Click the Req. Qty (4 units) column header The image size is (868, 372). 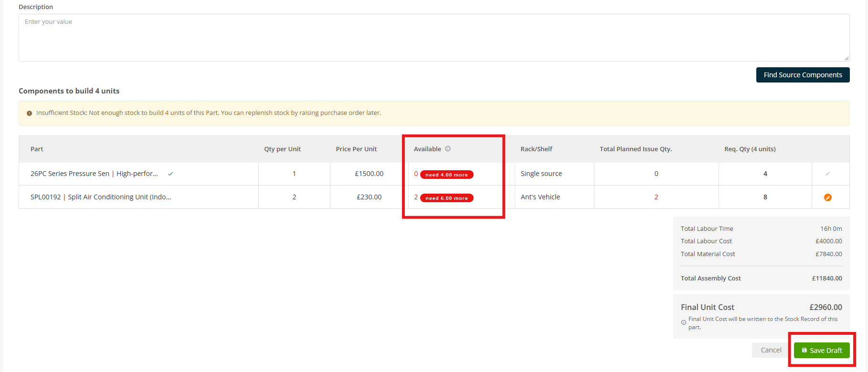coord(750,149)
